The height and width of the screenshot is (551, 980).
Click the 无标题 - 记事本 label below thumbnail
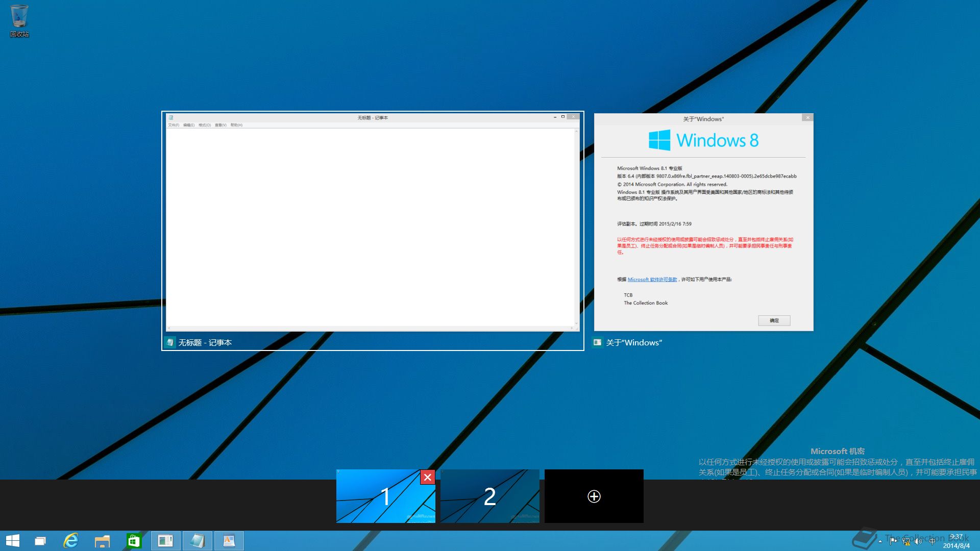pos(205,343)
